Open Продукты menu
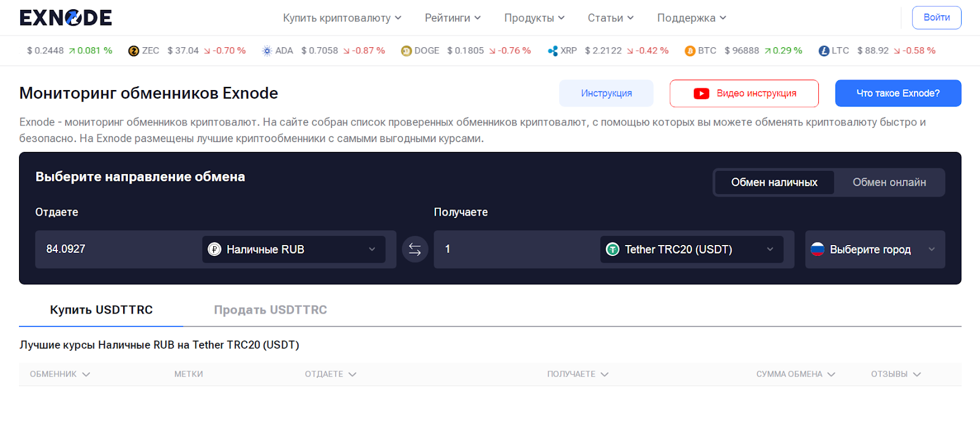This screenshot has height=430, width=980. (x=534, y=18)
